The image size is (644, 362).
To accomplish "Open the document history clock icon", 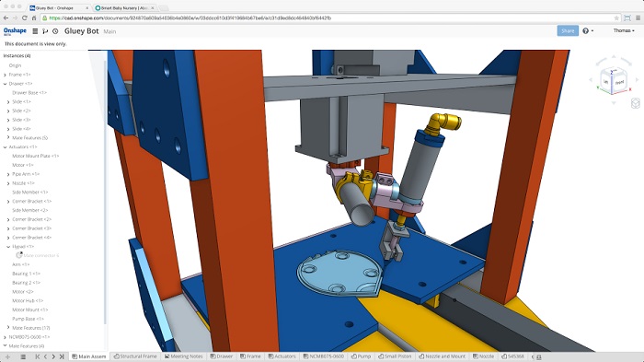I will (x=55, y=30).
